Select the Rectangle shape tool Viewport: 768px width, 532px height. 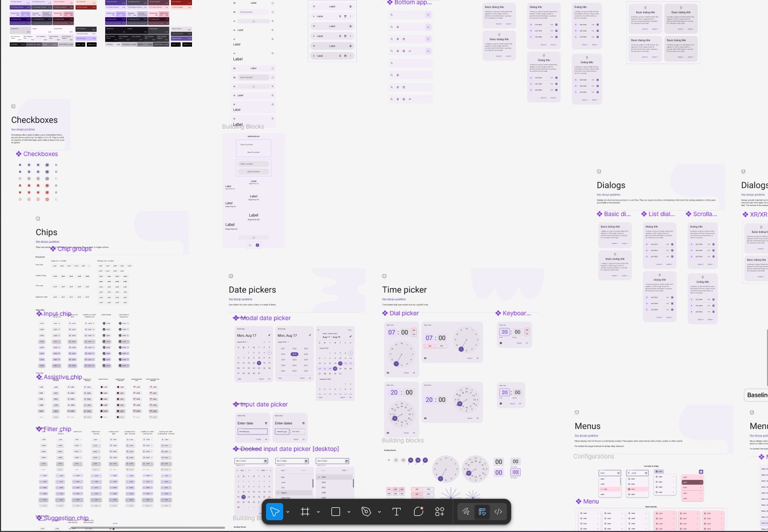pos(336,512)
